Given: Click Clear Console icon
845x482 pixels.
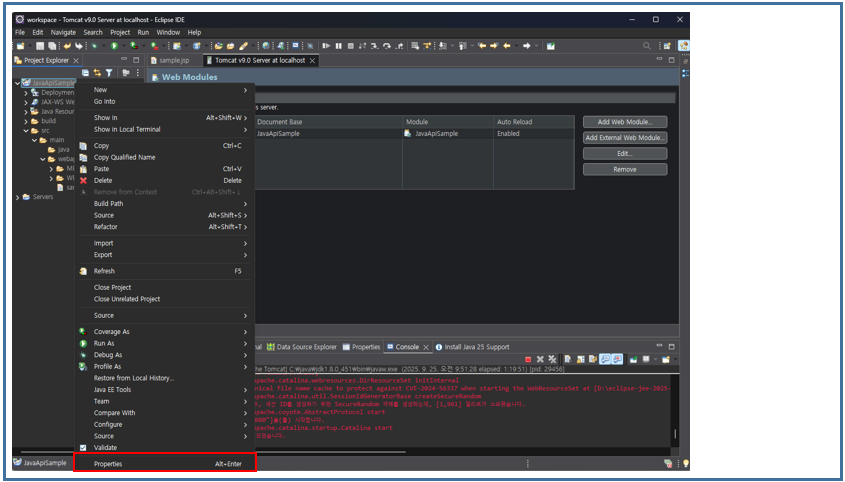Looking at the screenshot, I should point(568,359).
